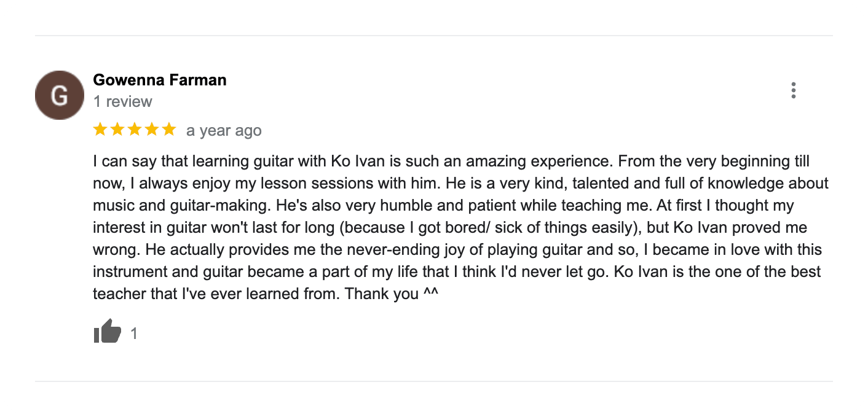Viewport: 868px width, 417px height.
Task: Open review actions via vertical ellipsis
Action: [x=794, y=90]
